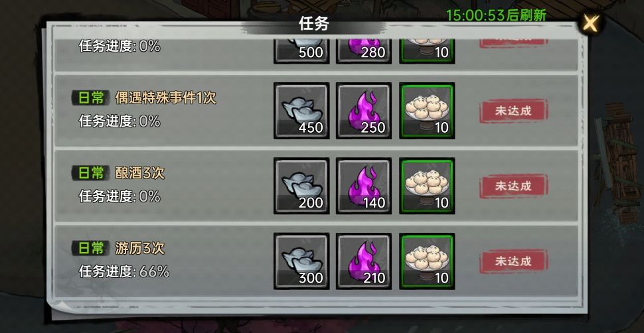The width and height of the screenshot is (644, 333).
Task: Select the steamed buns reward in 酿酒3次 row
Action: [x=427, y=186]
